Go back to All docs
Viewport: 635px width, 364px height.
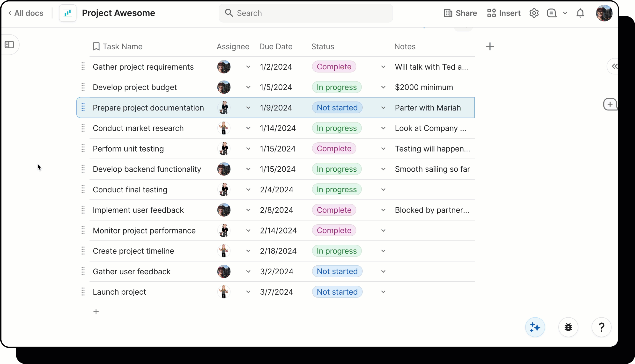26,13
